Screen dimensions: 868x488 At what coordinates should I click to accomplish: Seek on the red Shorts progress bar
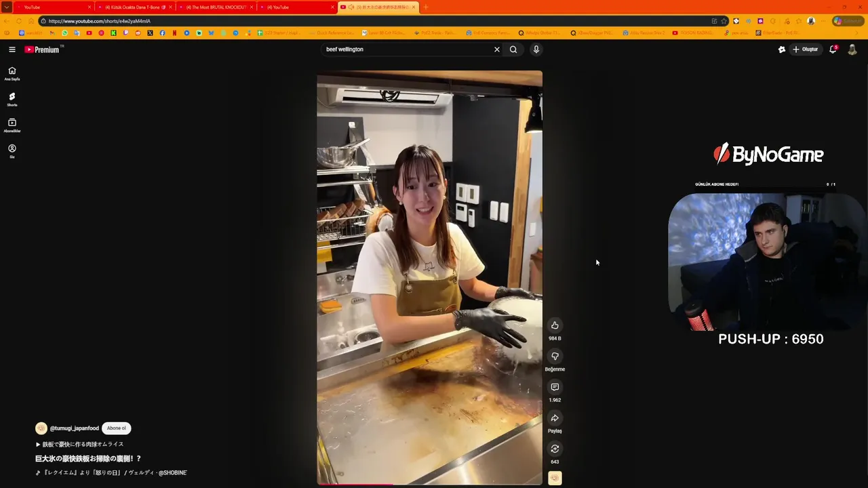coord(429,484)
